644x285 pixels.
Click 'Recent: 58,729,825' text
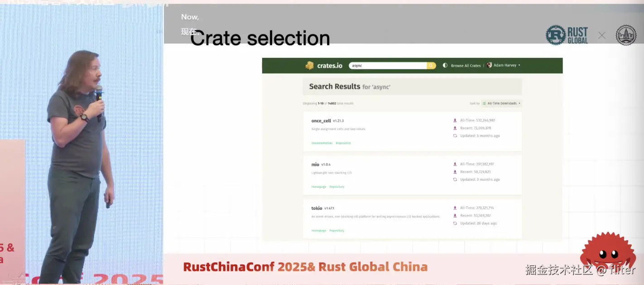point(476,172)
